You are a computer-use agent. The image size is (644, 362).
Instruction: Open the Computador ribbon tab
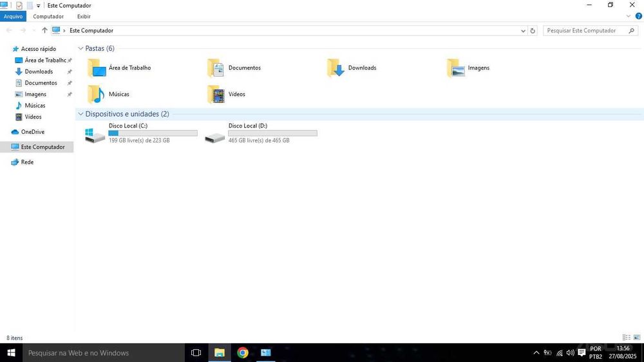[x=48, y=17]
